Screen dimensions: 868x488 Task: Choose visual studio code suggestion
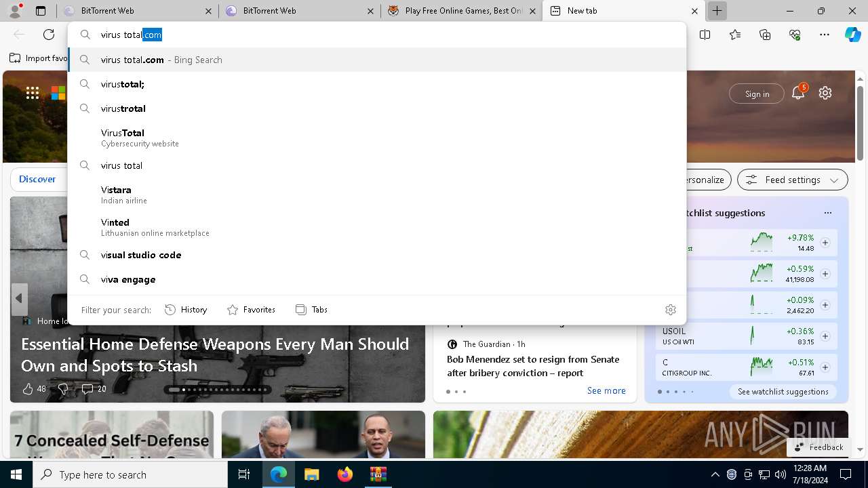tap(377, 255)
